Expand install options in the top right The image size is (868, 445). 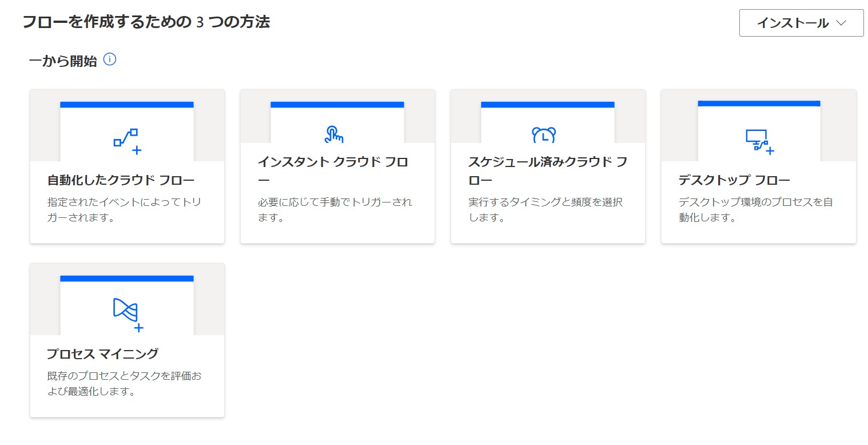[800, 23]
